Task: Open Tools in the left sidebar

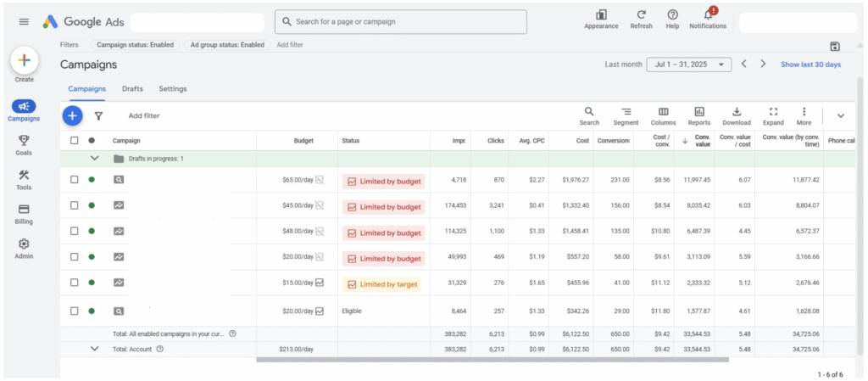Action: [x=24, y=175]
